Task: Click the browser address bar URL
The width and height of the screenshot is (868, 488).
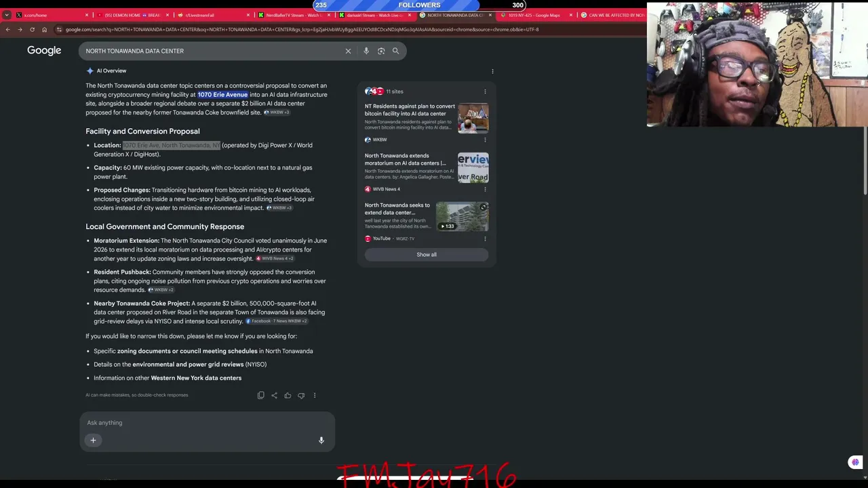Action: point(302,30)
